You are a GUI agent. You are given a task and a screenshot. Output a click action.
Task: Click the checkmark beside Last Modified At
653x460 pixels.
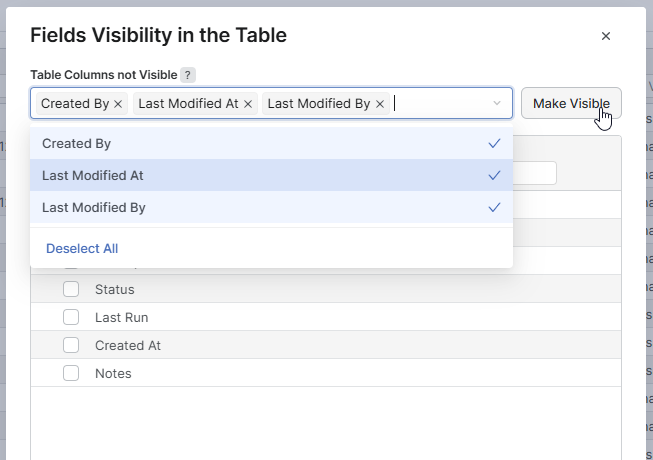point(494,176)
